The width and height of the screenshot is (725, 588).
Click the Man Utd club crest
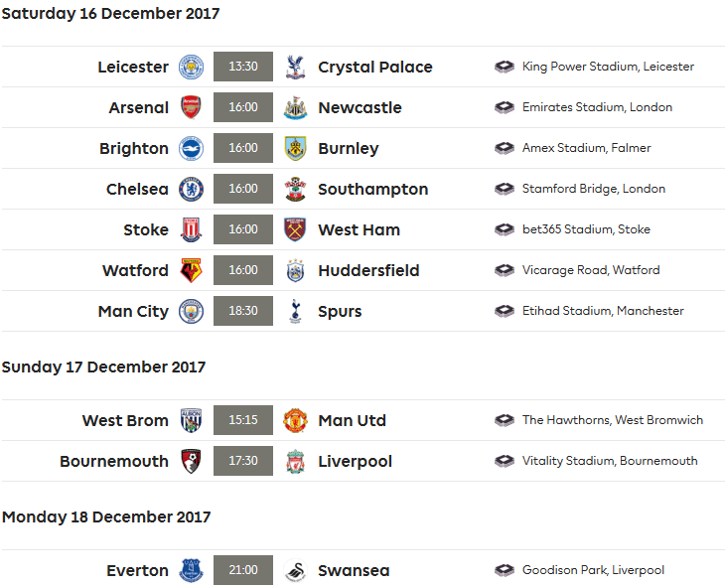(295, 421)
